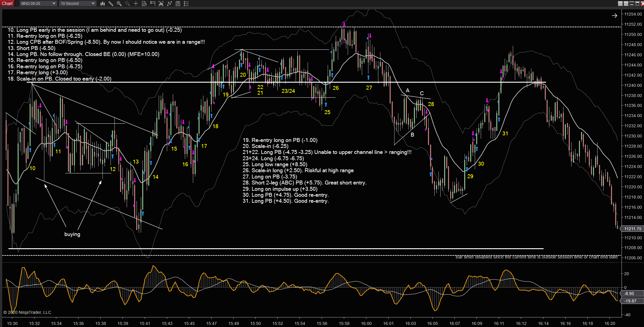Minimize the chart window
Screen dimensions: 644x327
(632, 4)
